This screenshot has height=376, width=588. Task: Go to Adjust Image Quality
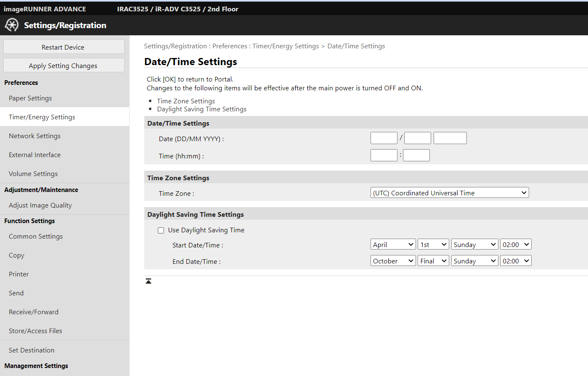click(40, 205)
